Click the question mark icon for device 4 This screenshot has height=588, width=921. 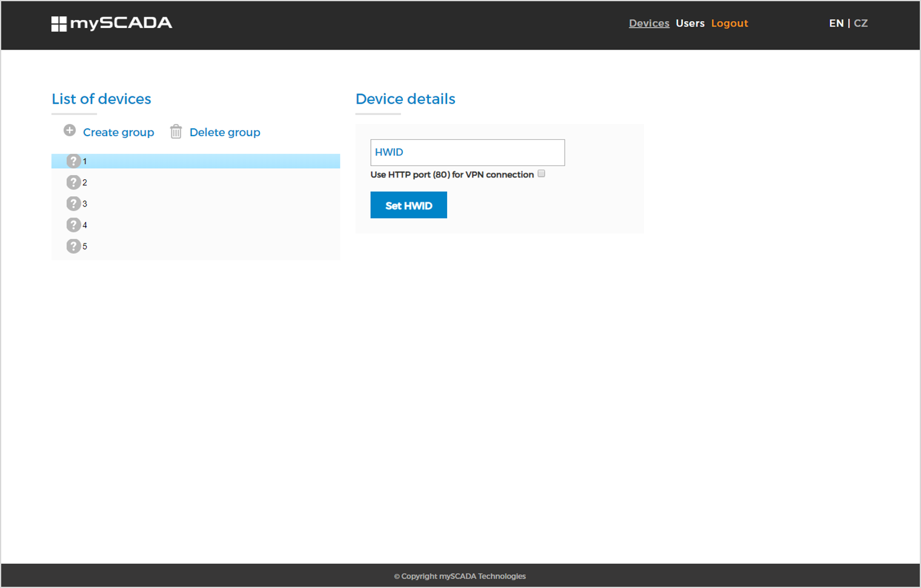73,225
